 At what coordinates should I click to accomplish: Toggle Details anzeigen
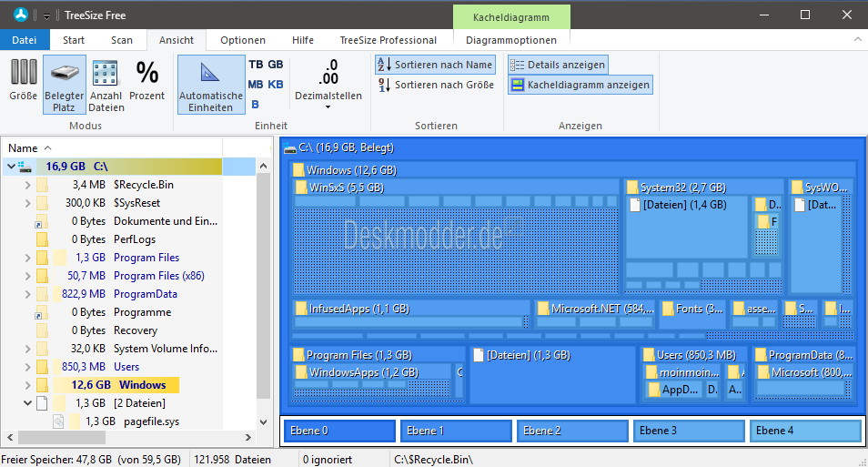point(558,65)
